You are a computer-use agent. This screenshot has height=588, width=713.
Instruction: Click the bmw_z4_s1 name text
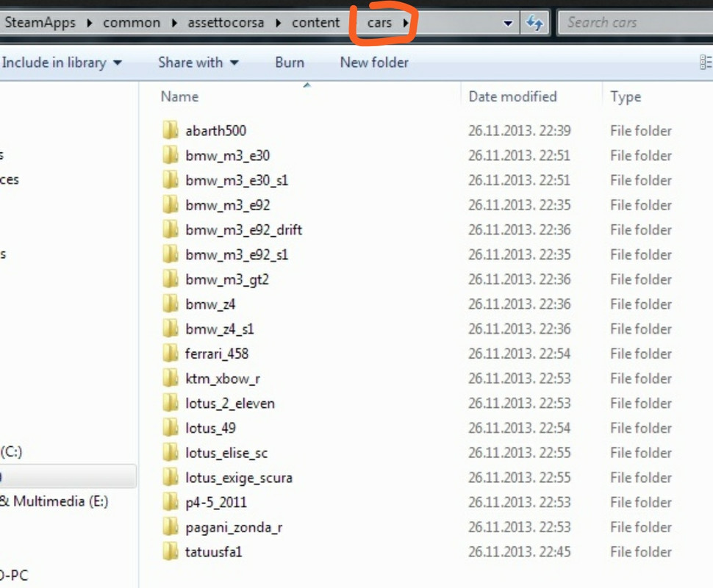tap(220, 329)
